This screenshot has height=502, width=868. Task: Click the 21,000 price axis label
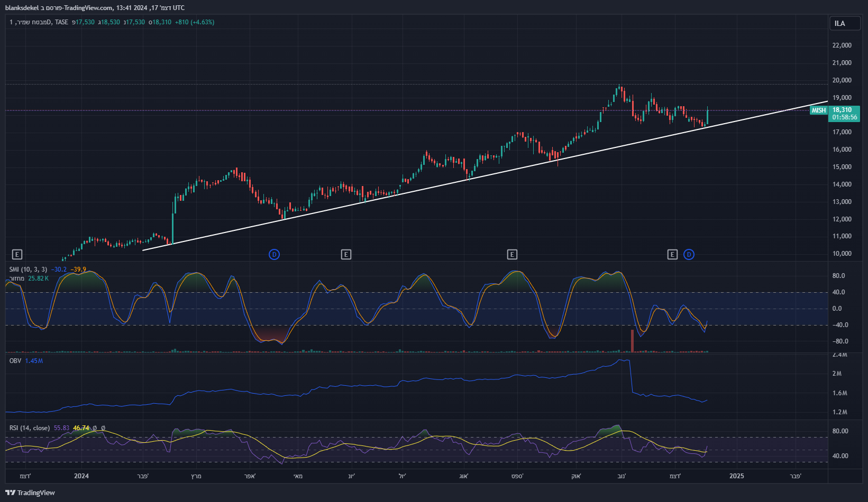[x=842, y=63]
